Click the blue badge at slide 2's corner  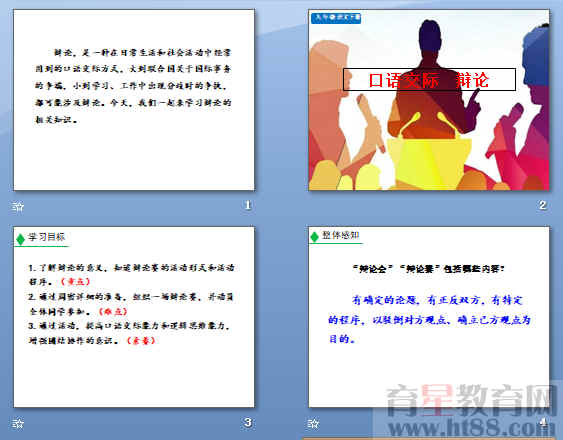[336, 18]
